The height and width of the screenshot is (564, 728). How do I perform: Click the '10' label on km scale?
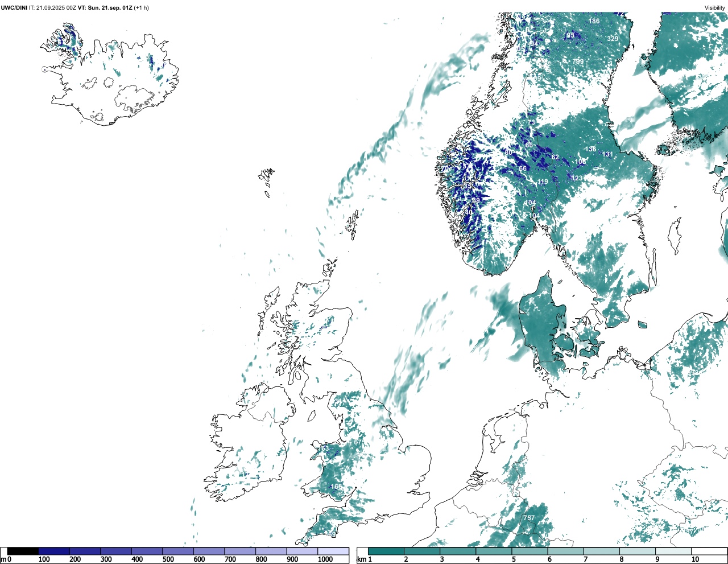click(696, 559)
